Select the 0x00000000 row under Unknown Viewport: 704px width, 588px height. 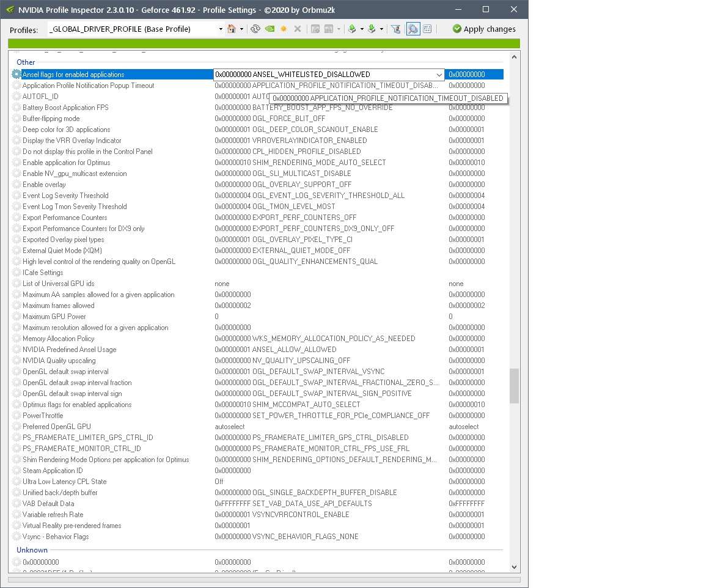pyautogui.click(x=257, y=562)
